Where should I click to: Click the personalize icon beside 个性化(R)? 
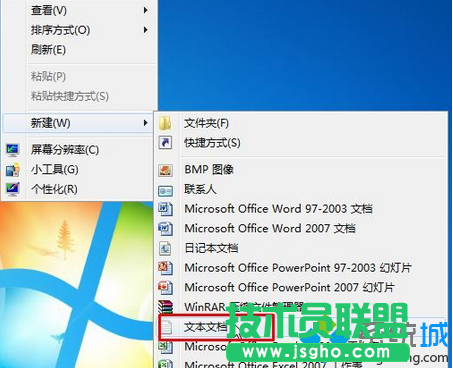pyautogui.click(x=13, y=189)
